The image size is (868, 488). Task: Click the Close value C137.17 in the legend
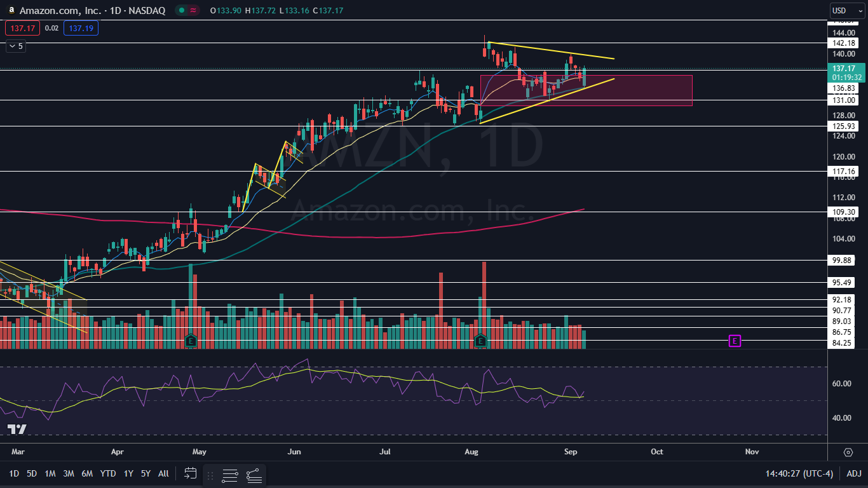pyautogui.click(x=327, y=10)
